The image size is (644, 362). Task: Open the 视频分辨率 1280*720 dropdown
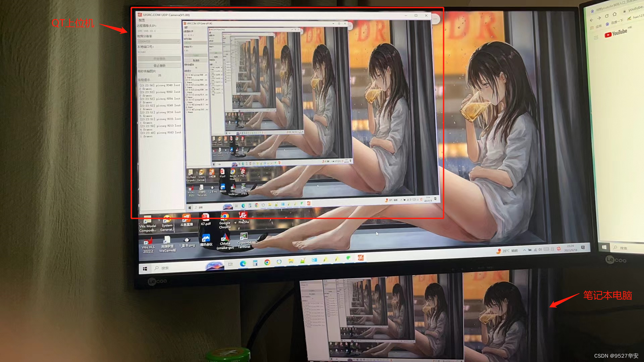tap(159, 42)
